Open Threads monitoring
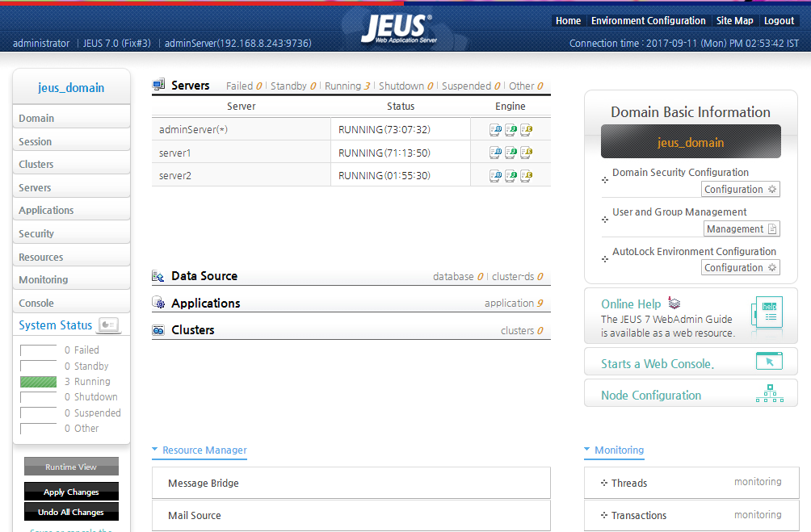The height and width of the screenshot is (532, 811). (x=691, y=483)
